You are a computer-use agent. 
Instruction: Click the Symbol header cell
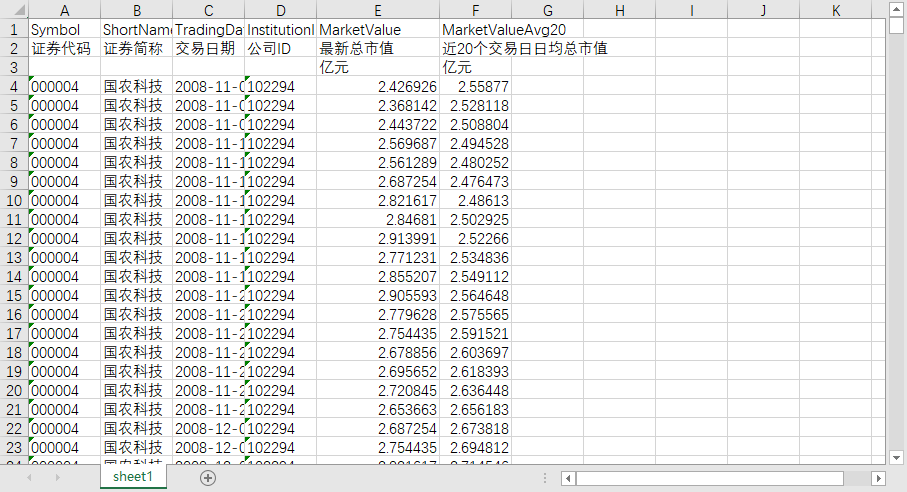tap(64, 29)
